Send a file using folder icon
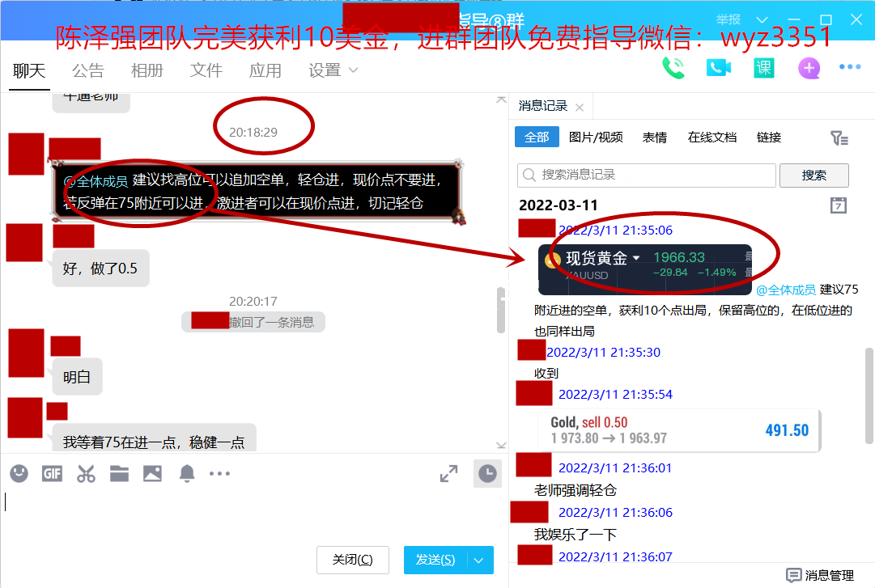The image size is (875, 588). click(119, 474)
